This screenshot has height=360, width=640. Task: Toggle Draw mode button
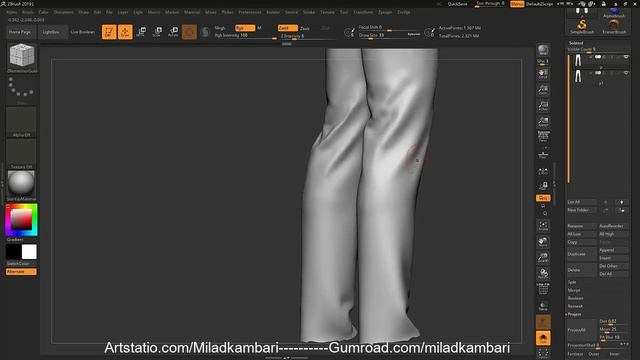[x=125, y=31]
